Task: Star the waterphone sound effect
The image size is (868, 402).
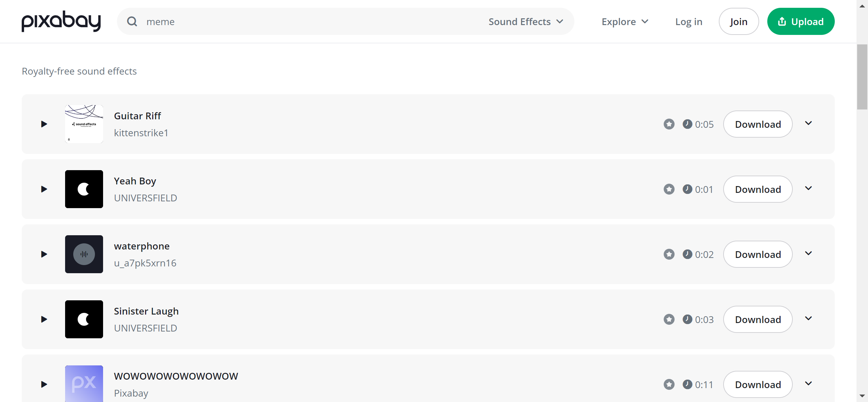Action: 669,254
